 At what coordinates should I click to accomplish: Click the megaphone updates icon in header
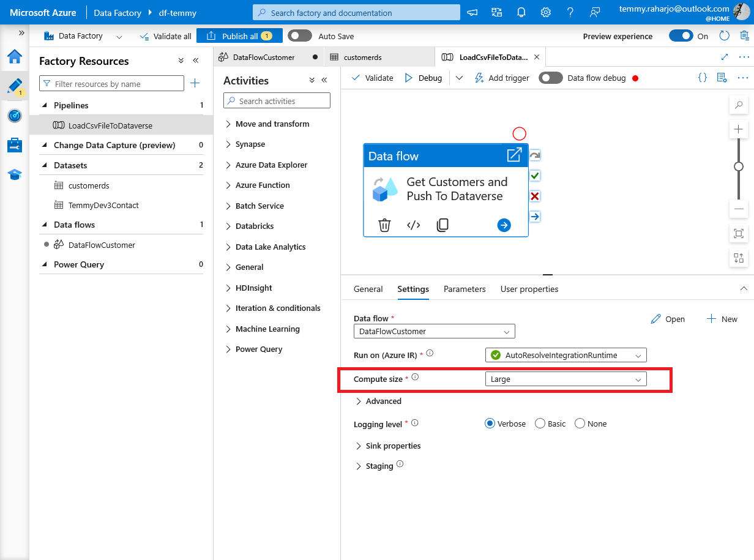(472, 12)
